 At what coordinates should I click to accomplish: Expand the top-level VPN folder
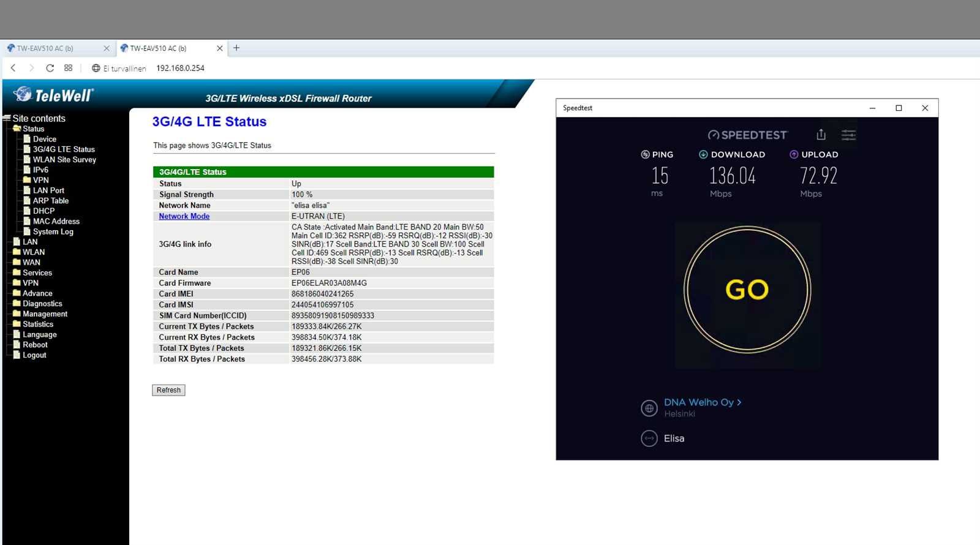pyautogui.click(x=31, y=283)
